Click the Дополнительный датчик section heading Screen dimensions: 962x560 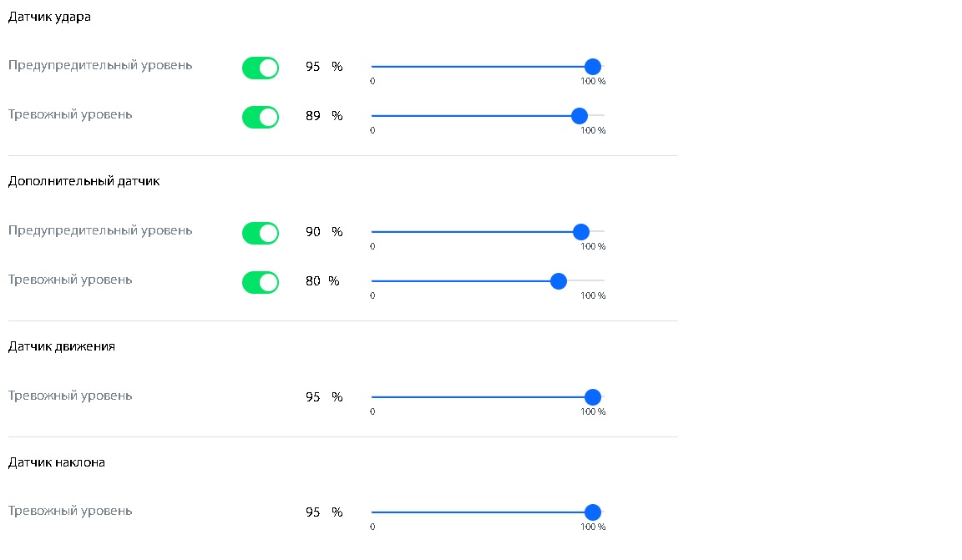[x=84, y=181]
